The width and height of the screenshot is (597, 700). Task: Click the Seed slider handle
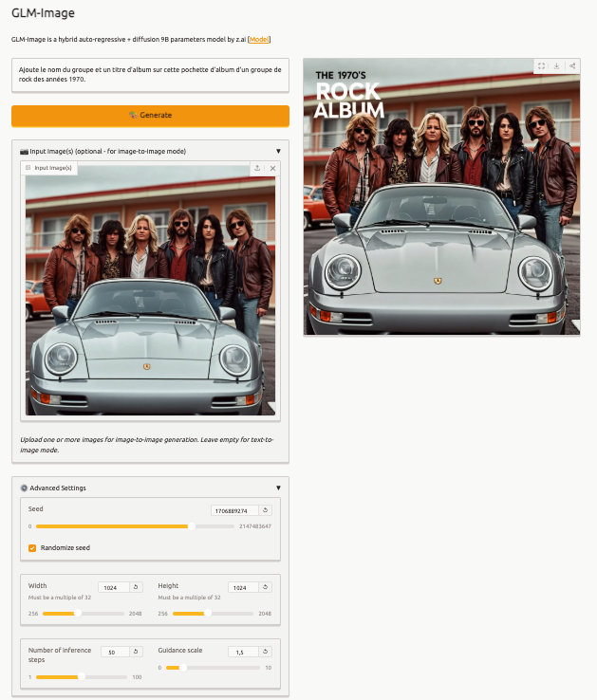191,525
